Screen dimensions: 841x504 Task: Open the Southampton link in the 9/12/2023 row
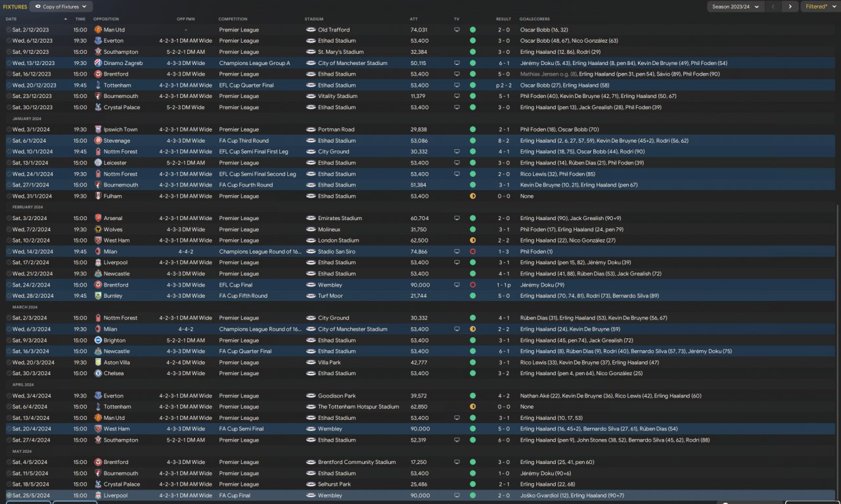pyautogui.click(x=121, y=52)
